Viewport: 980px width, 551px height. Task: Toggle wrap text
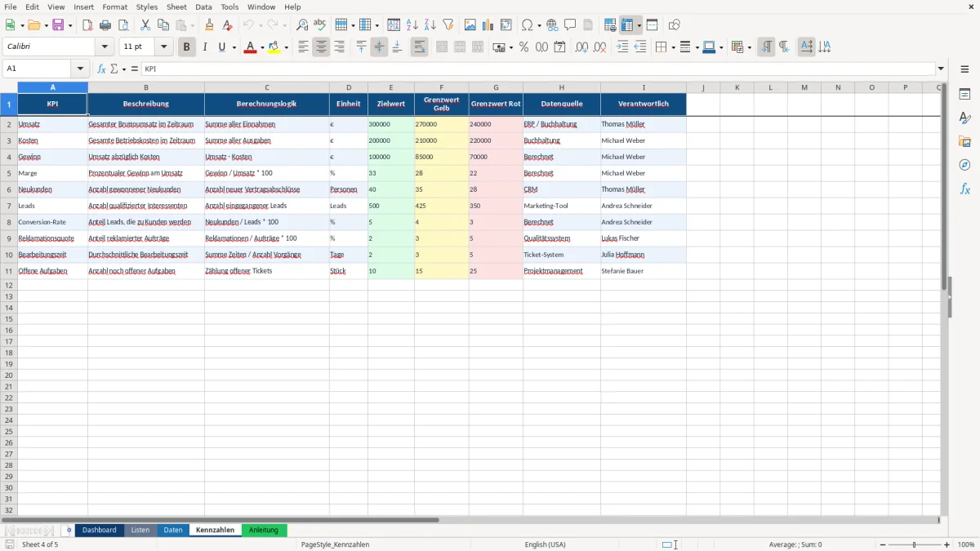click(x=419, y=47)
